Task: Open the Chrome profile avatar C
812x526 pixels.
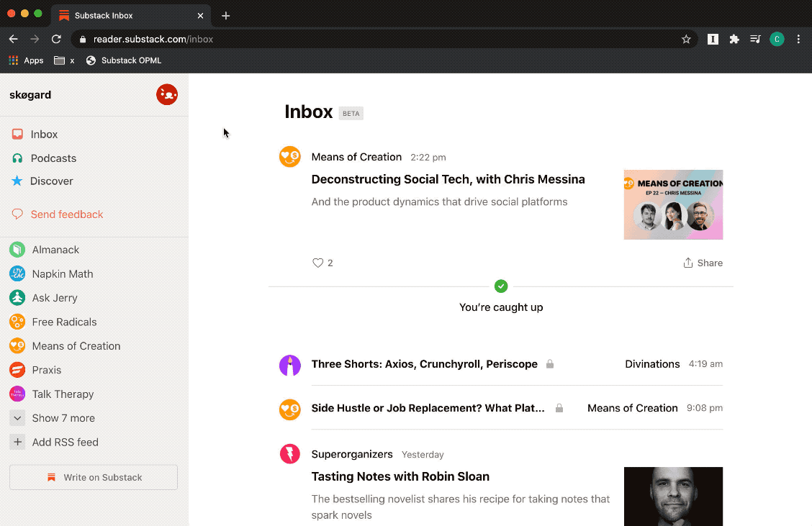Action: (x=777, y=39)
